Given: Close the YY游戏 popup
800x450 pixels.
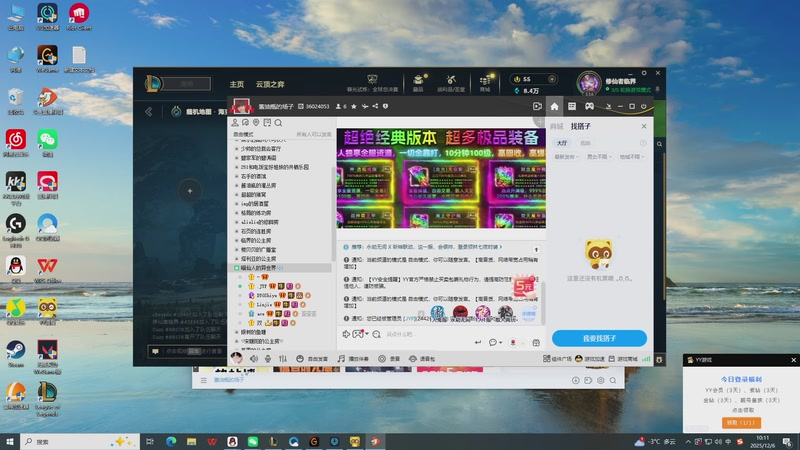Looking at the screenshot, I should 793,360.
